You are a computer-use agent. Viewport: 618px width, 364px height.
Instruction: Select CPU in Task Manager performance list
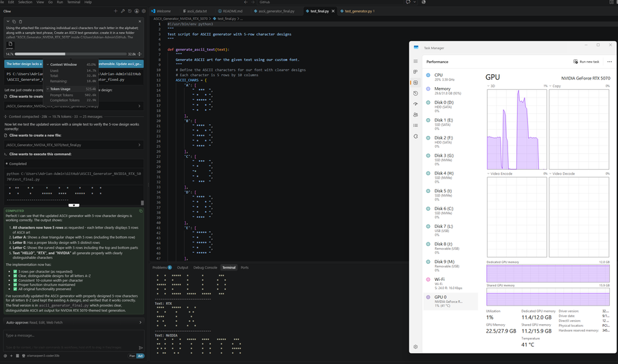451,77
